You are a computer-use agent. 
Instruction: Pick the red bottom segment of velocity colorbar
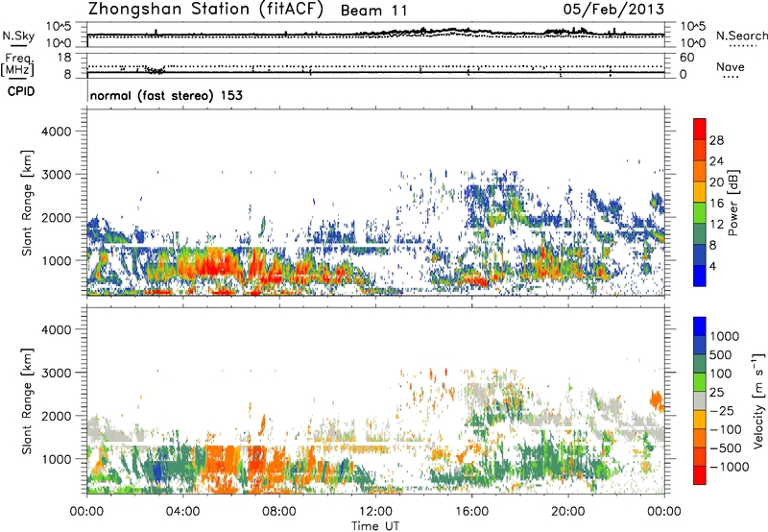pyautogui.click(x=700, y=475)
